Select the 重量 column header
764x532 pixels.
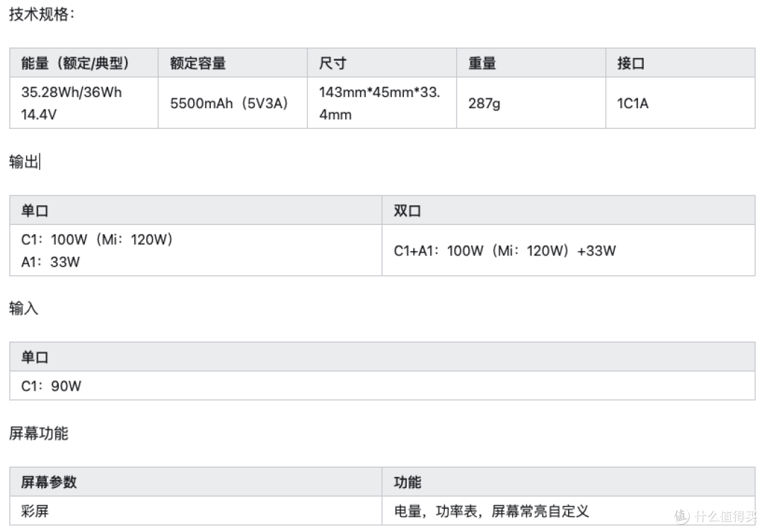click(x=531, y=63)
